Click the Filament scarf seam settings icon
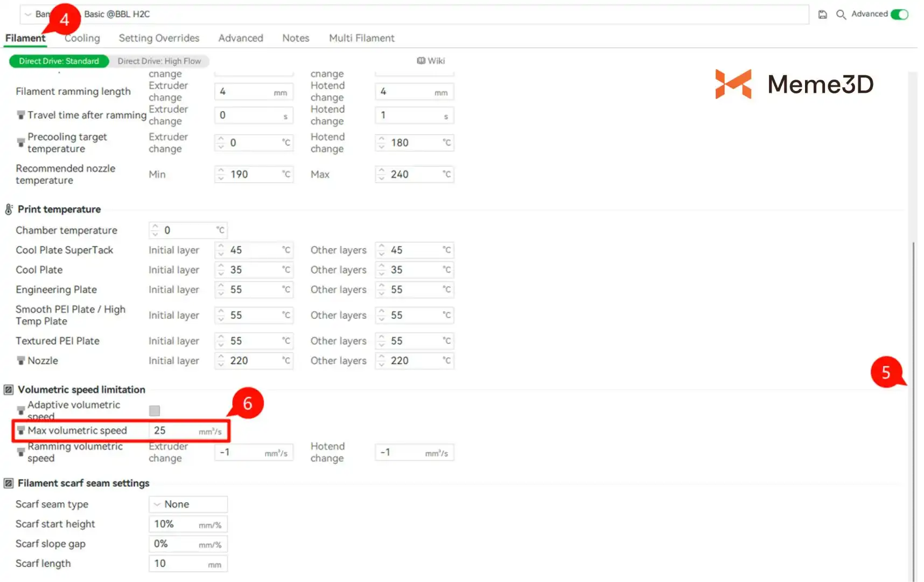The width and height of the screenshot is (924, 582). click(x=9, y=483)
